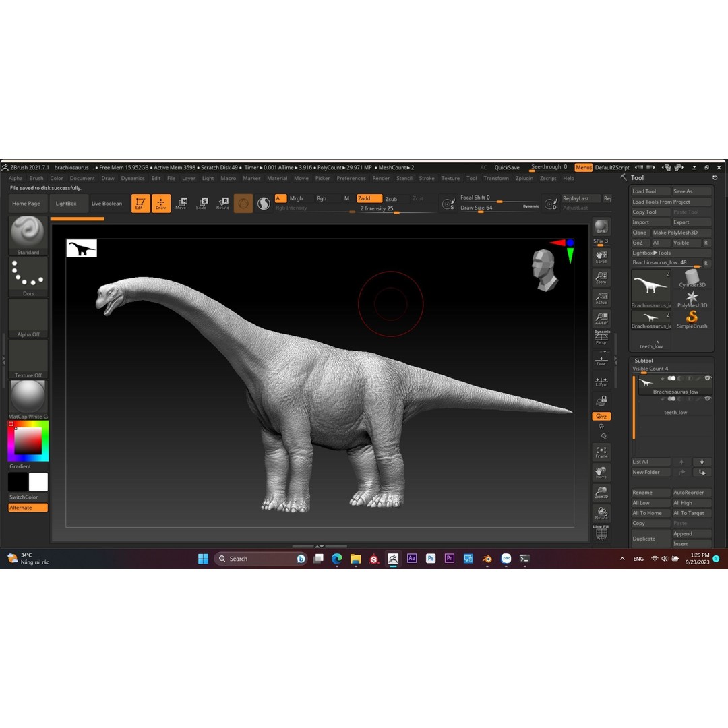
Task: Click the Load Tool button
Action: click(650, 191)
